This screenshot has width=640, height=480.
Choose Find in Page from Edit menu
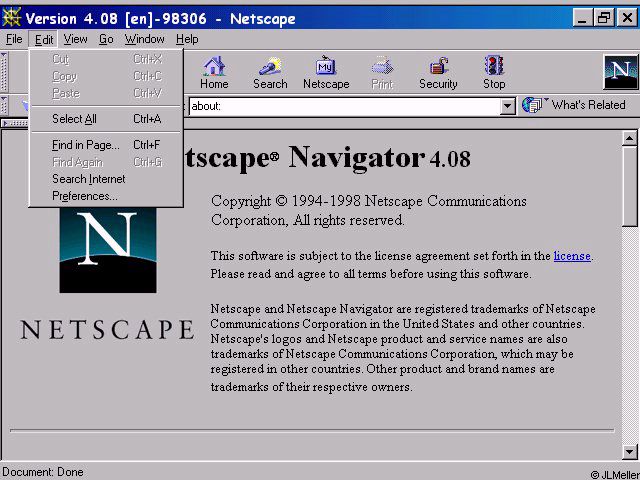[x=106, y=145]
